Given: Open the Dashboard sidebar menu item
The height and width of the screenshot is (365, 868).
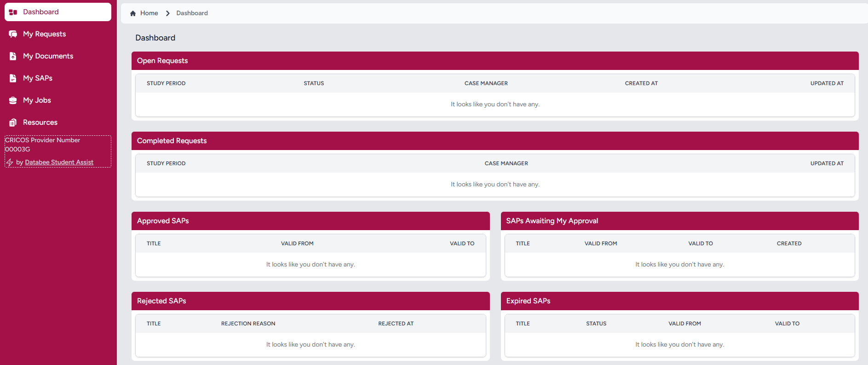Looking at the screenshot, I should [58, 12].
